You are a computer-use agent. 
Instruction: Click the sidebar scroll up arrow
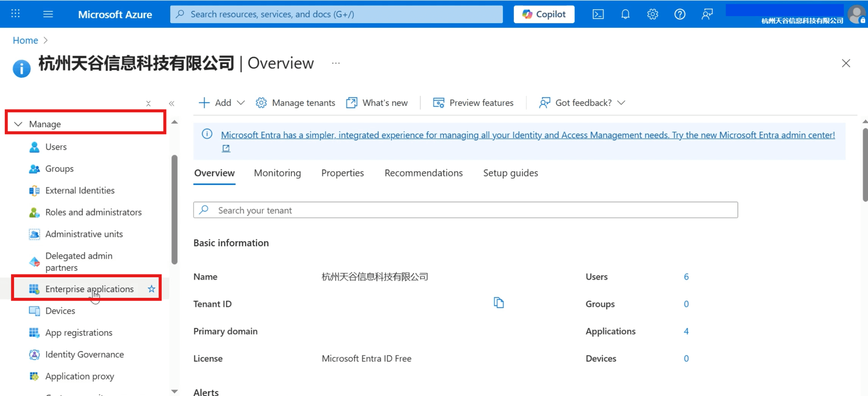pyautogui.click(x=175, y=122)
